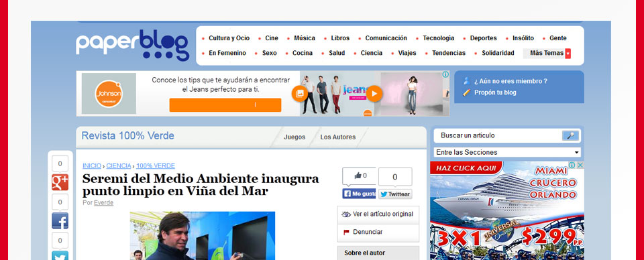Image resolution: width=644 pixels, height=260 pixels.
Task: Open the Viajes section
Action: coord(407,53)
